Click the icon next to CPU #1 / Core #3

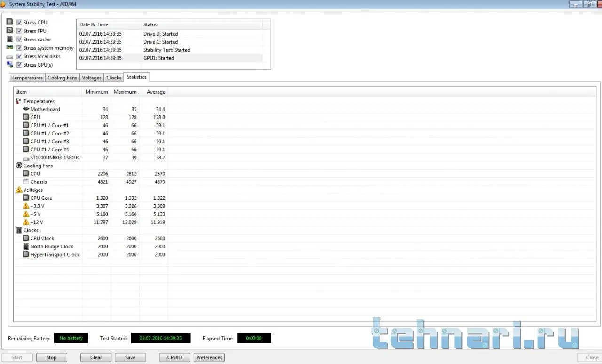(26, 141)
